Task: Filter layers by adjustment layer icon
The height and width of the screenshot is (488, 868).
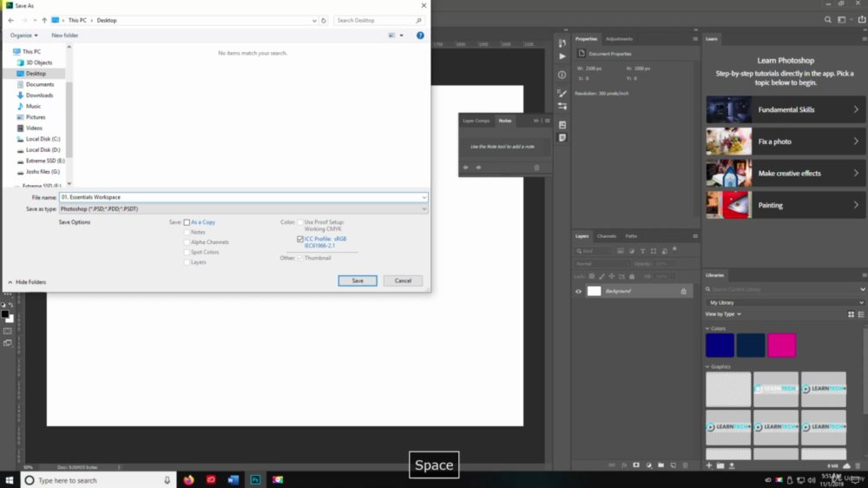Action: [x=632, y=251]
